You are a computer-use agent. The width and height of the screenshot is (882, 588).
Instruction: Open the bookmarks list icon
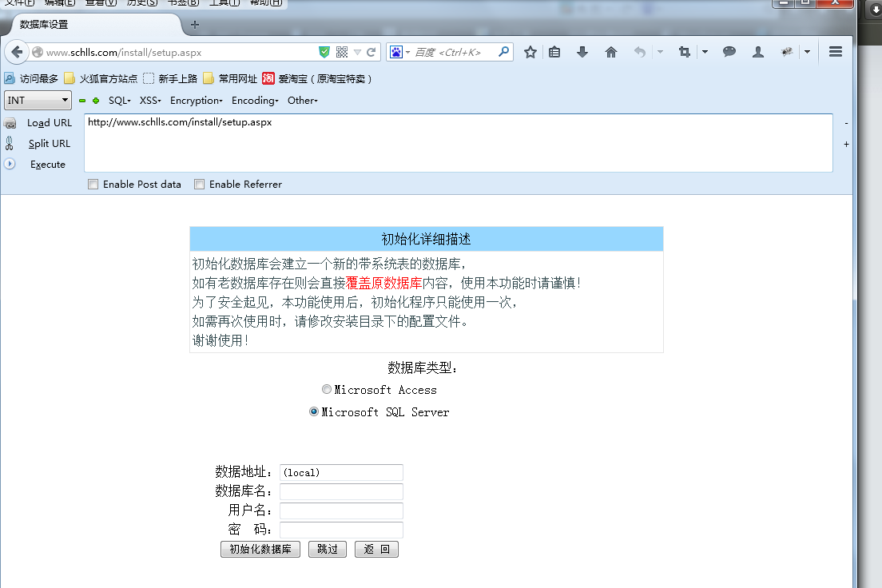[554, 53]
